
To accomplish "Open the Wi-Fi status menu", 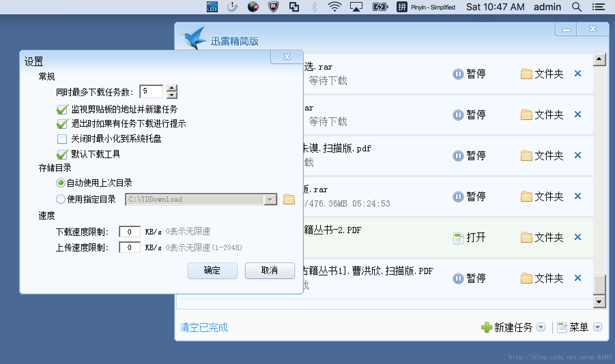I will 334,7.
